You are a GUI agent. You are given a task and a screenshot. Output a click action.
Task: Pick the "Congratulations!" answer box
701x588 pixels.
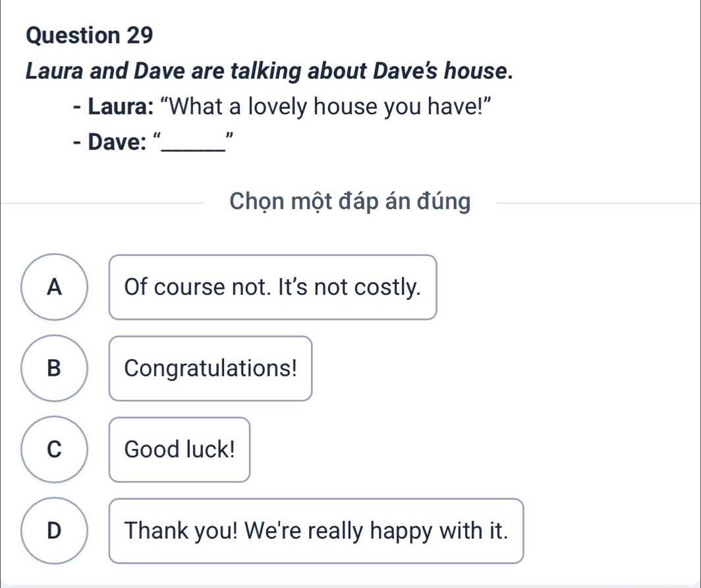click(210, 368)
